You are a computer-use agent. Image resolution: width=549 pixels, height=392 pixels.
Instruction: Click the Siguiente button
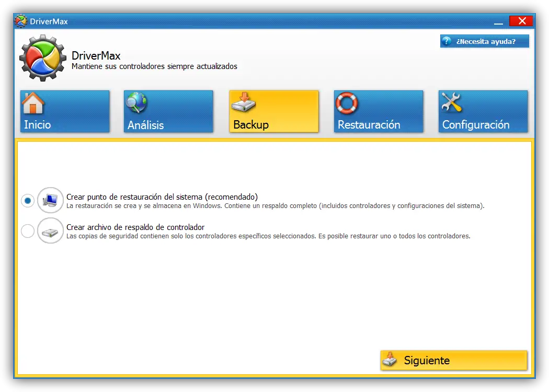click(454, 360)
